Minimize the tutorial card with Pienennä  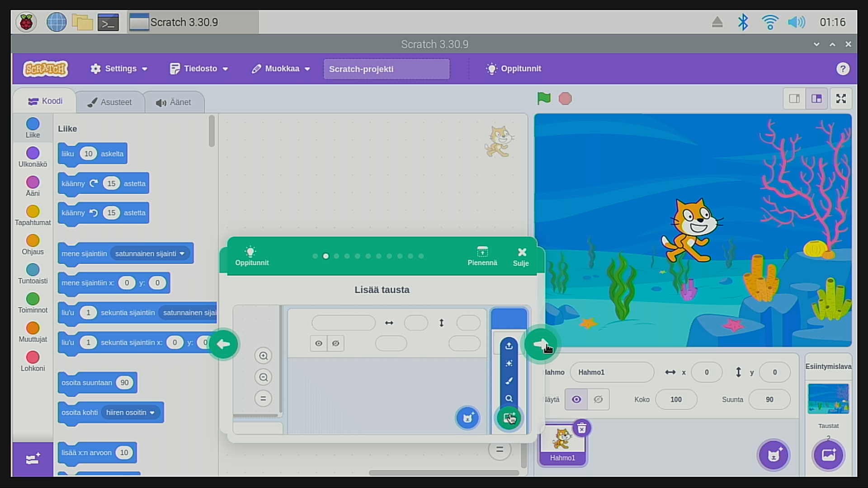(482, 256)
